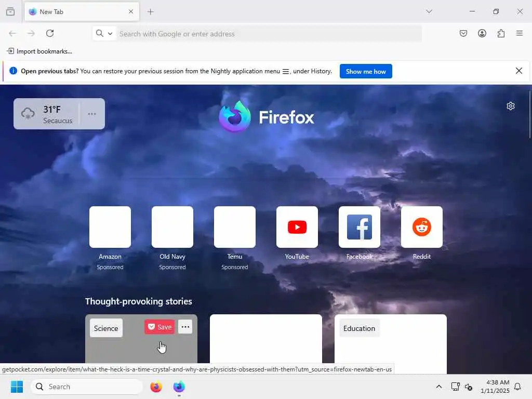This screenshot has width=532, height=399.
Task: Save the Science story to Pocket
Action: (x=159, y=327)
